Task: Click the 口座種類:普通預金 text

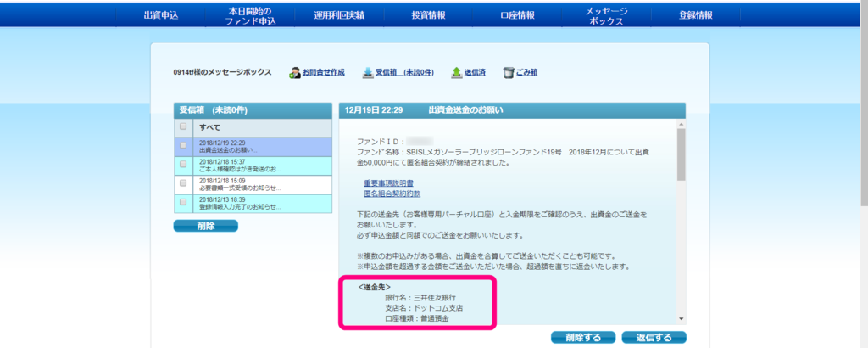Action: click(417, 318)
